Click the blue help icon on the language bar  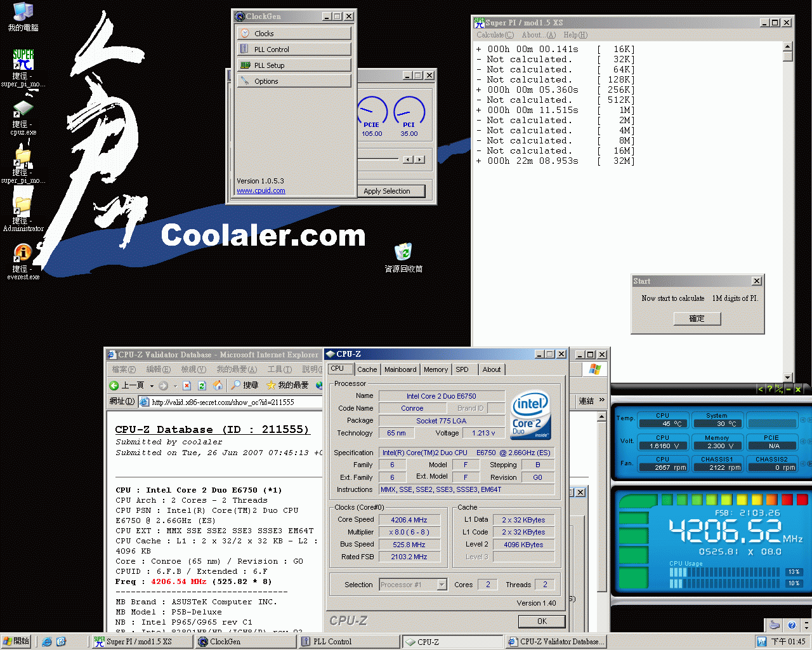[792, 625]
